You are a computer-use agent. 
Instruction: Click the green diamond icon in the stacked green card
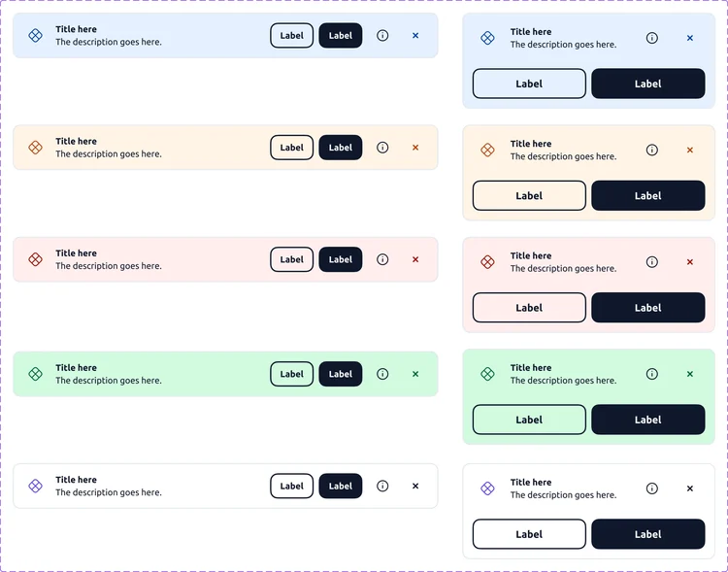(487, 374)
